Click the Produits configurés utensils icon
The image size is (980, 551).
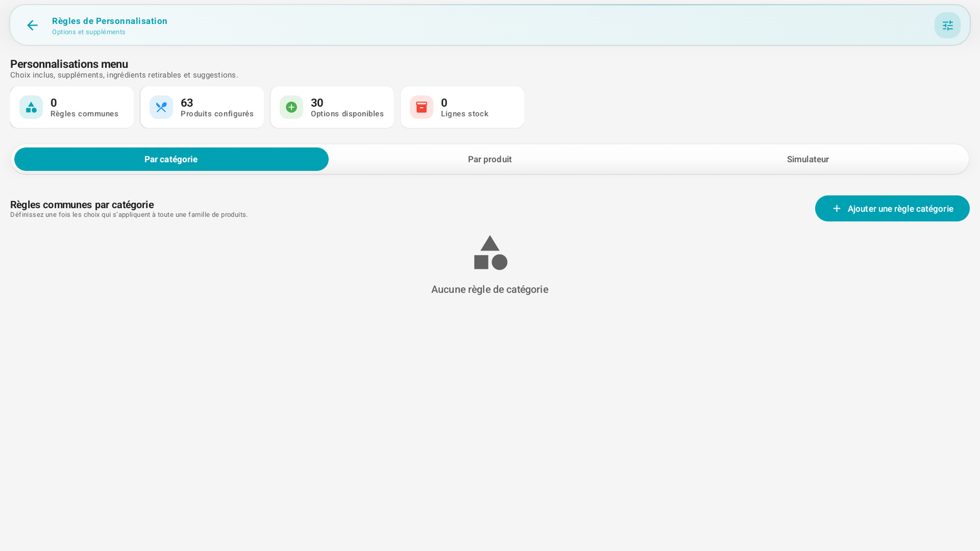point(161,107)
